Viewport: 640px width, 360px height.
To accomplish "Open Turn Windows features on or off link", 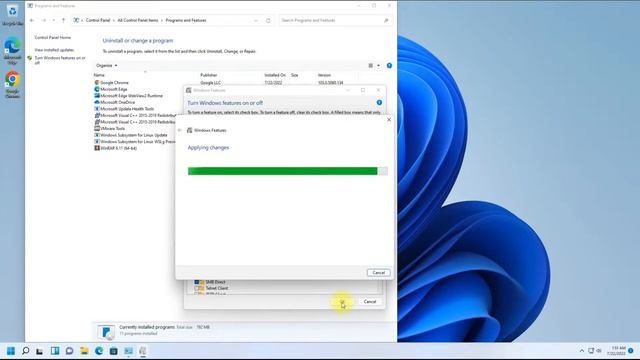I will pos(60,60).
